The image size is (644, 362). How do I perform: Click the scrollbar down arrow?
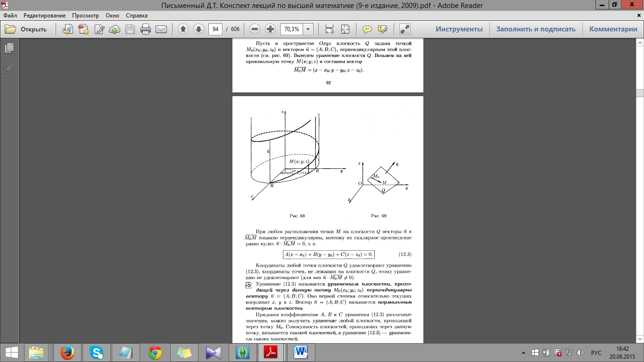[x=640, y=339]
